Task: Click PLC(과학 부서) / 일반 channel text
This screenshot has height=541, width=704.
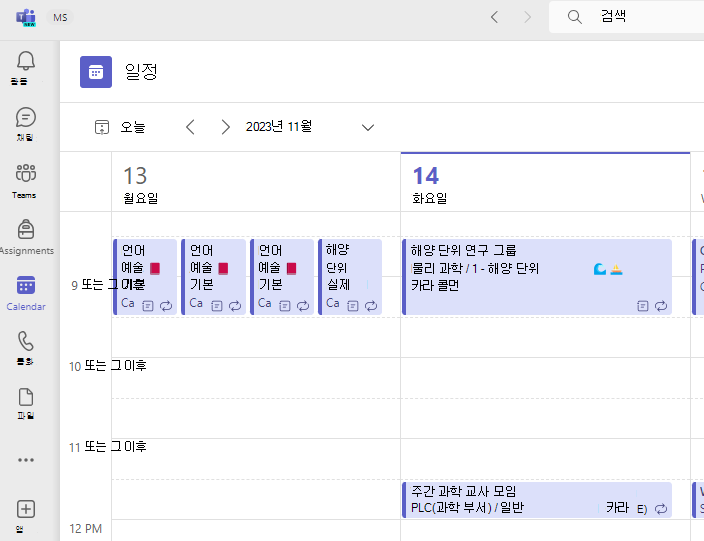Action: tap(467, 508)
